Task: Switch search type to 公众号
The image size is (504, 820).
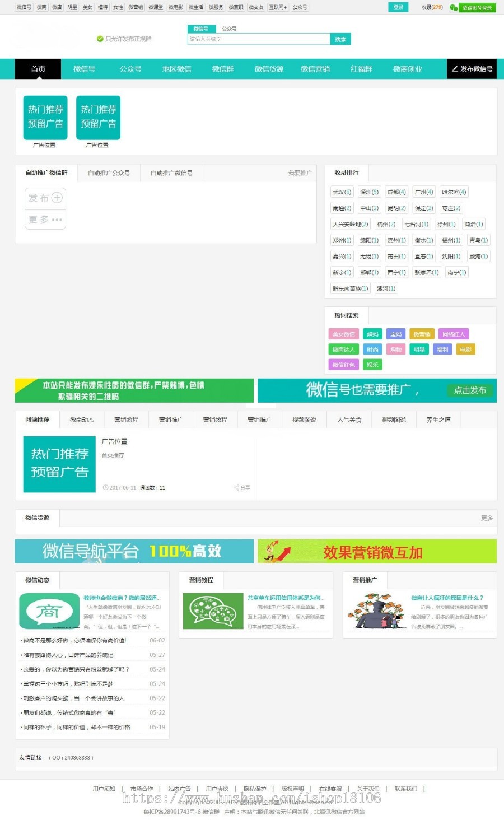Action: pos(229,28)
